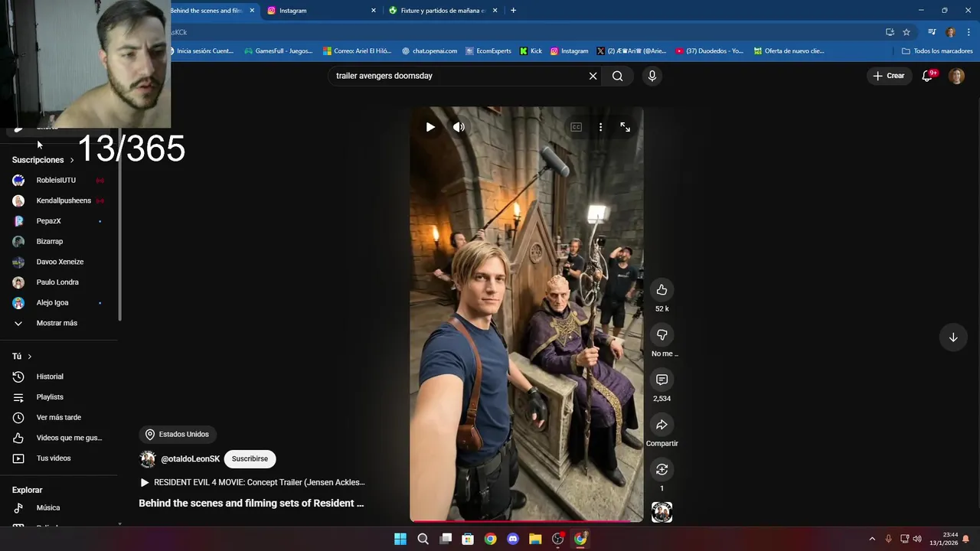Open the Crear button
This screenshot has width=980, height=551.
(889, 76)
